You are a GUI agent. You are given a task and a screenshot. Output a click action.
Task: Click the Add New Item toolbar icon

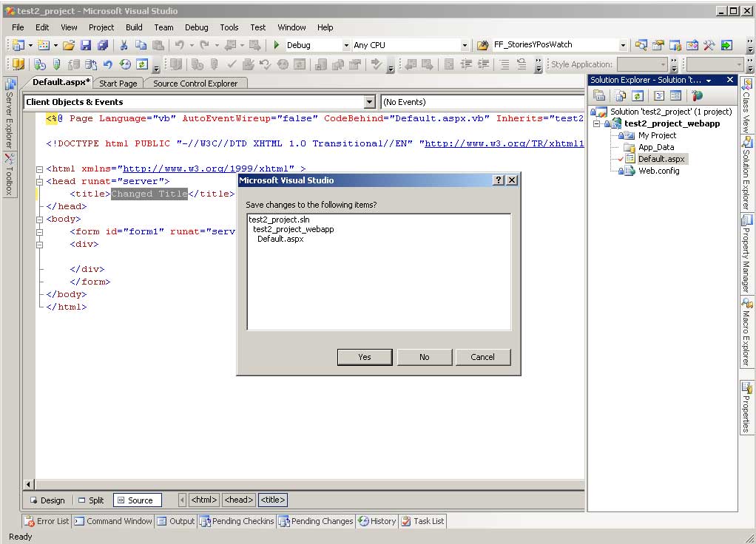pos(44,45)
